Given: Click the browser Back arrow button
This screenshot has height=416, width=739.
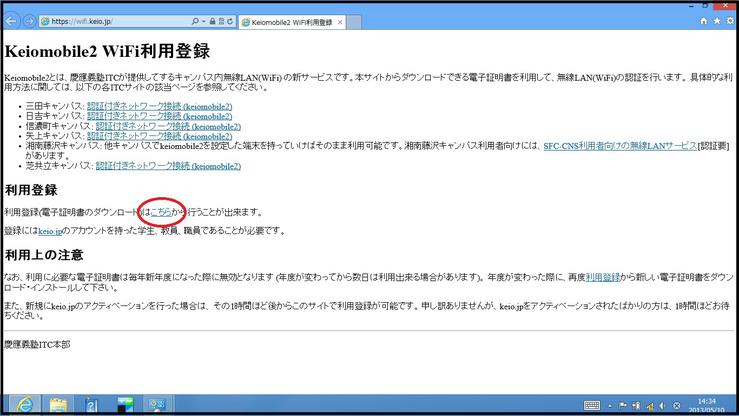Looking at the screenshot, I should point(13,20).
